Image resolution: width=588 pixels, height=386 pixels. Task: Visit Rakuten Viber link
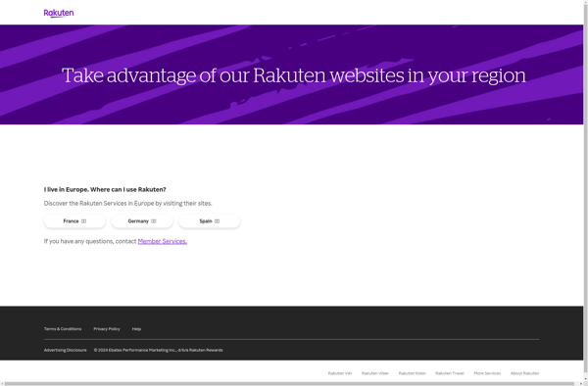[x=375, y=373]
